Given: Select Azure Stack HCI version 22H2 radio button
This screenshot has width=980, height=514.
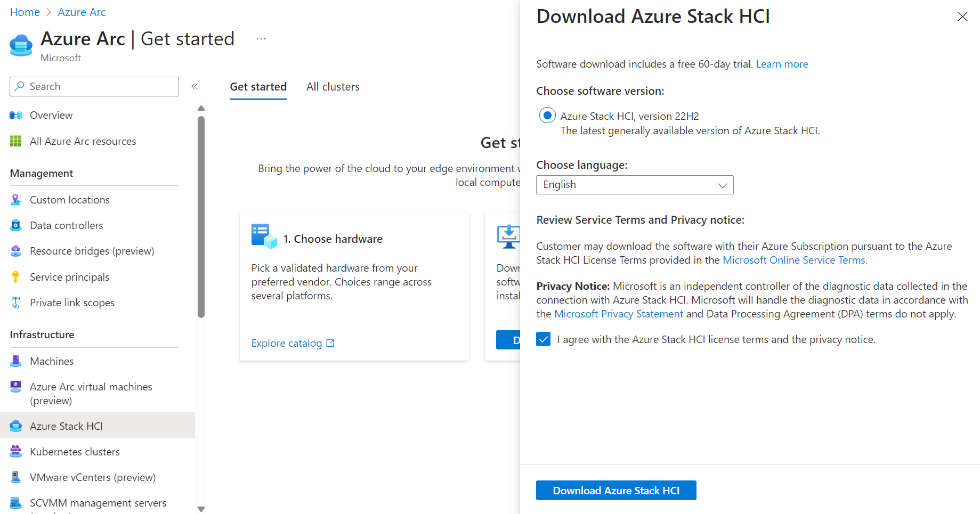Looking at the screenshot, I should coord(547,116).
